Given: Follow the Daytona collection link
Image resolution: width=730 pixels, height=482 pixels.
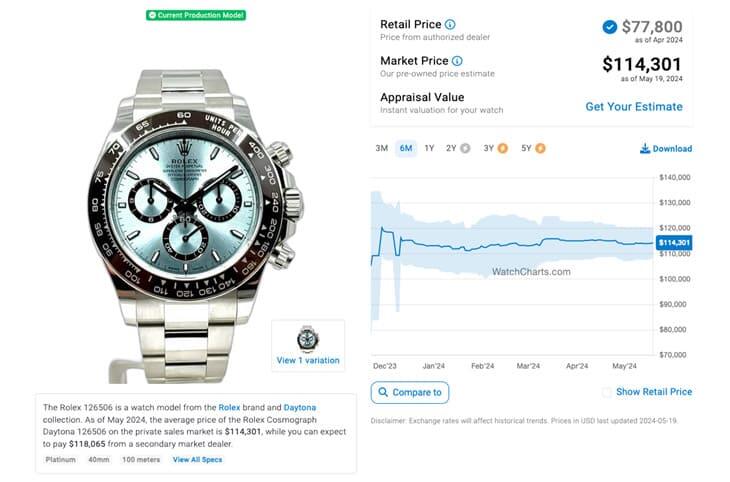Looking at the screenshot, I should click(x=299, y=408).
